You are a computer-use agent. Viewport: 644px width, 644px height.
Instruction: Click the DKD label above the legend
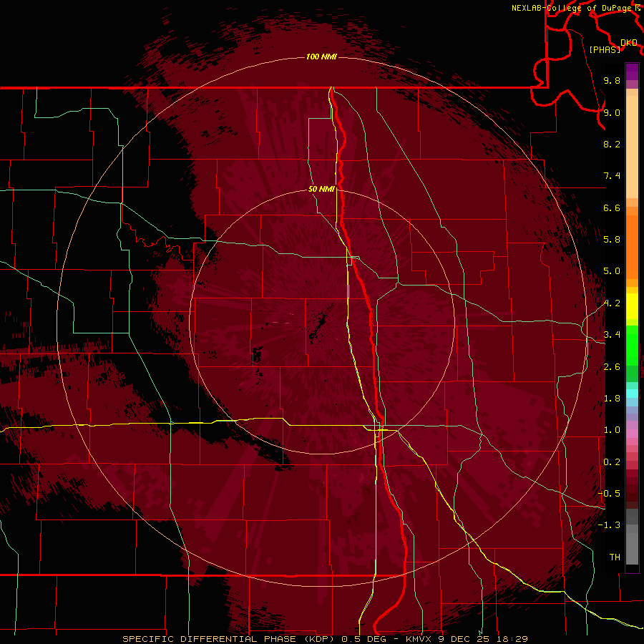[x=629, y=42]
